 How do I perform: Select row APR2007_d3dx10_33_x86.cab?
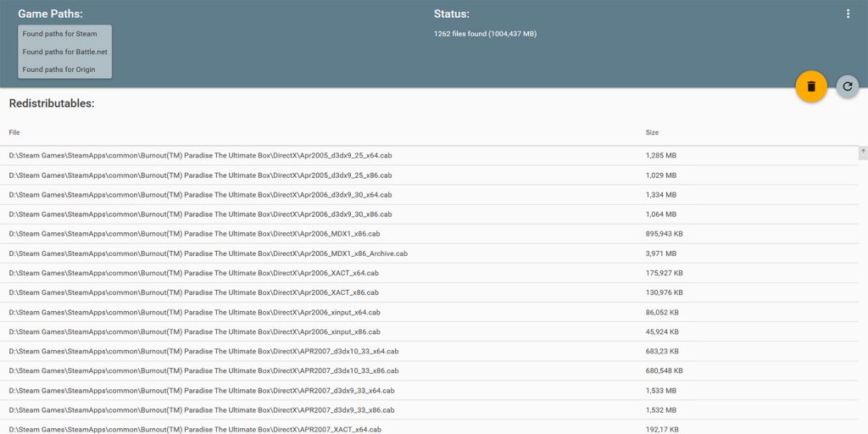pos(429,371)
